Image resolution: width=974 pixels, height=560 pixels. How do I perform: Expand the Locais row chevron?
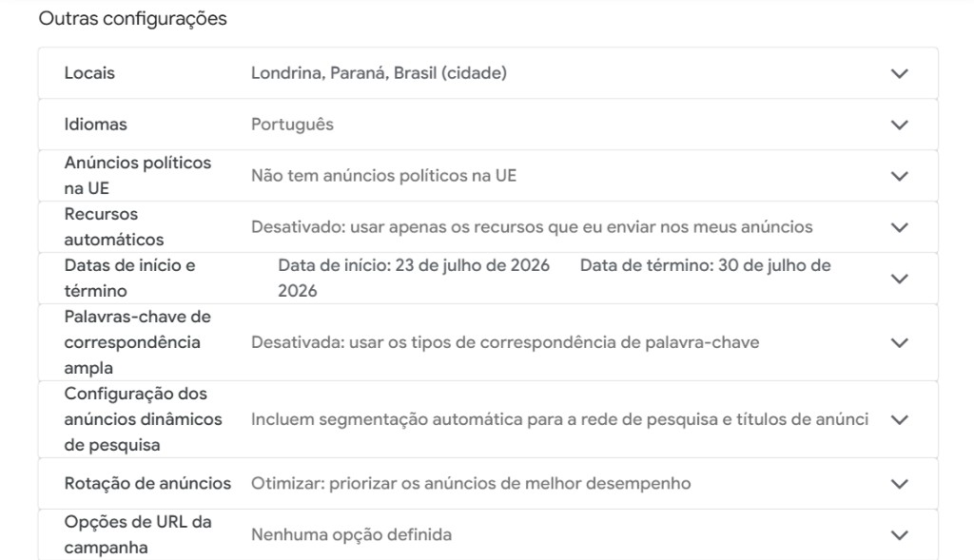(x=900, y=73)
